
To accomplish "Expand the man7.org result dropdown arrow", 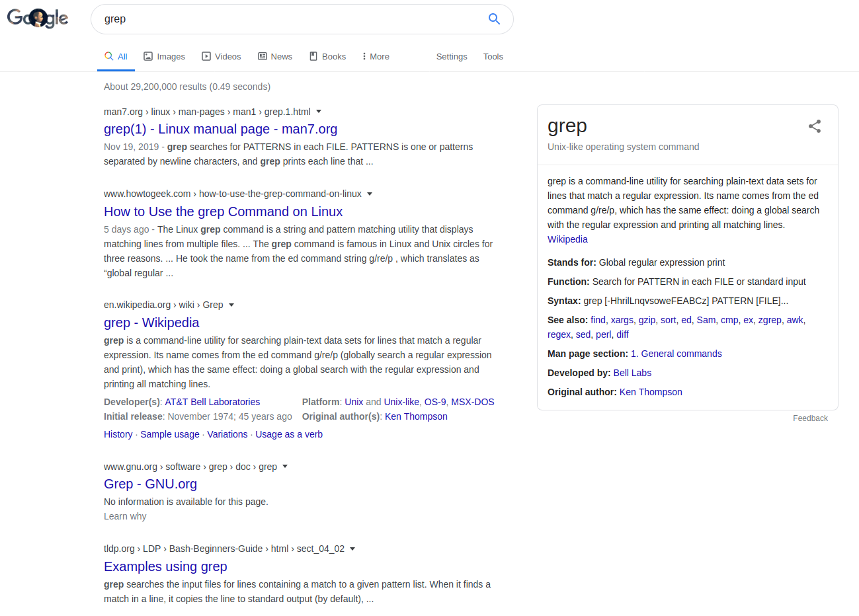I will (319, 111).
